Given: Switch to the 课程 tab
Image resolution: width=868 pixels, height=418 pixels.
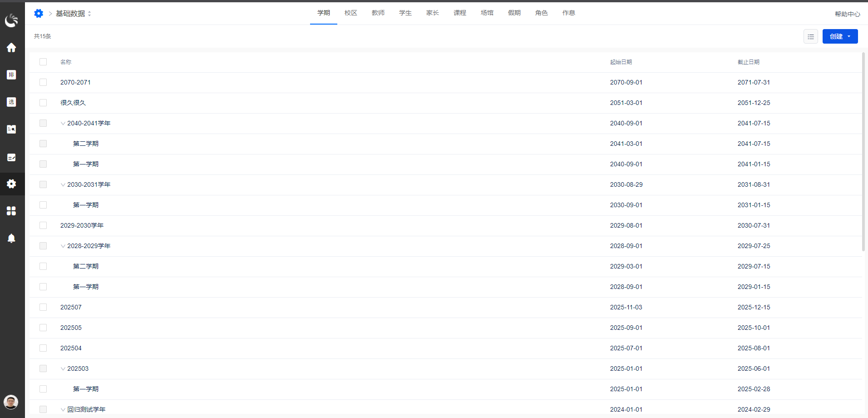Looking at the screenshot, I should pos(459,13).
